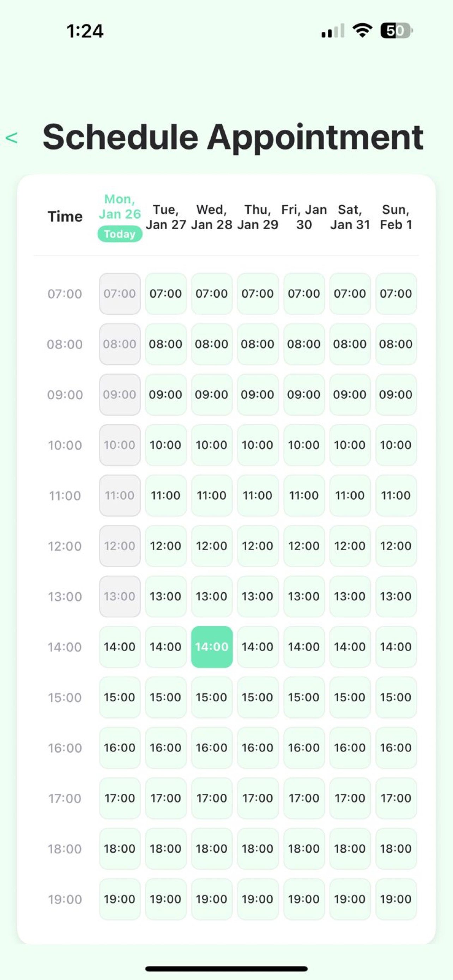
Task: Tap the disabled 10:00 slot on Monday
Action: click(120, 445)
